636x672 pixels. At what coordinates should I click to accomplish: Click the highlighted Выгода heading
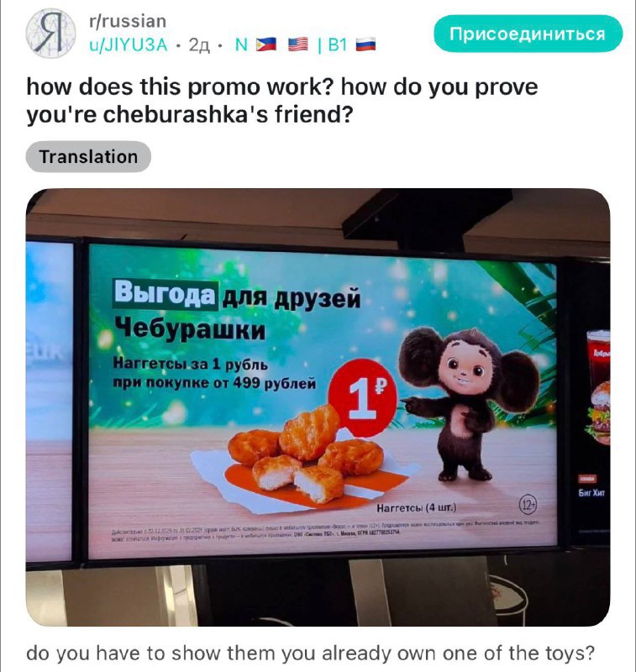coord(165,293)
